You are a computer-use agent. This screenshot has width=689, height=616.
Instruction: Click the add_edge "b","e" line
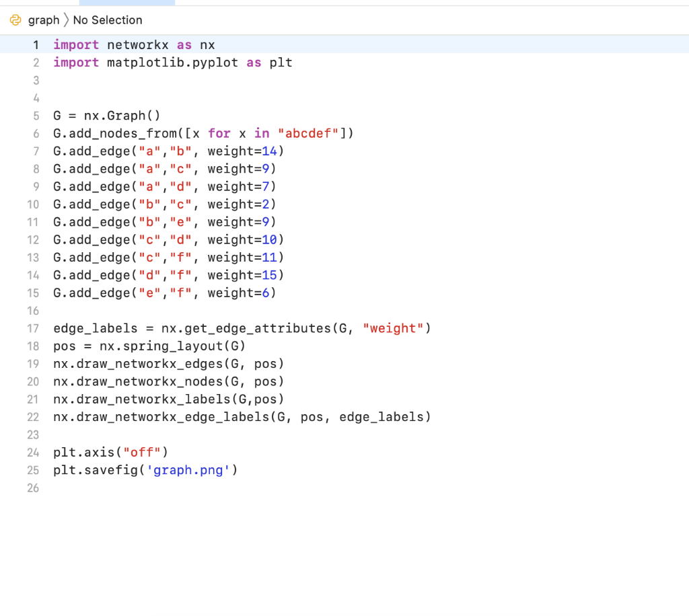coord(164,222)
